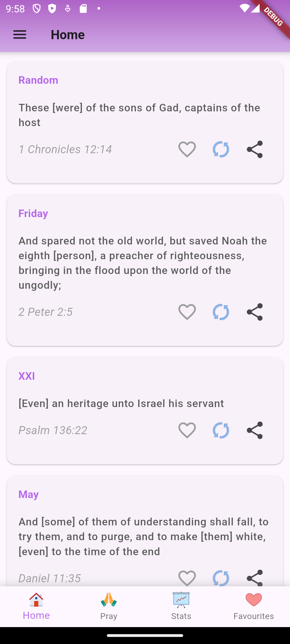Share the 1 Chronicles 12:14 verse
Viewport: 290px width, 644px height.
255,149
